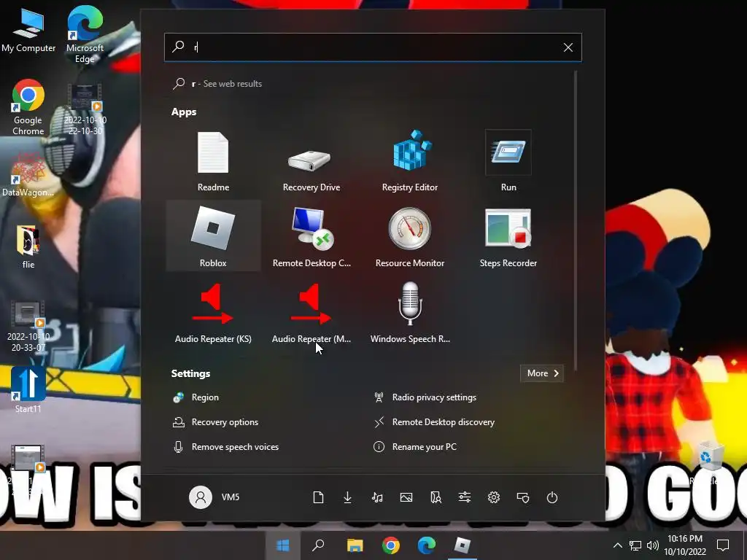Open Resource Monitor
Image resolution: width=747 pixels, height=560 pixels.
coord(410,236)
